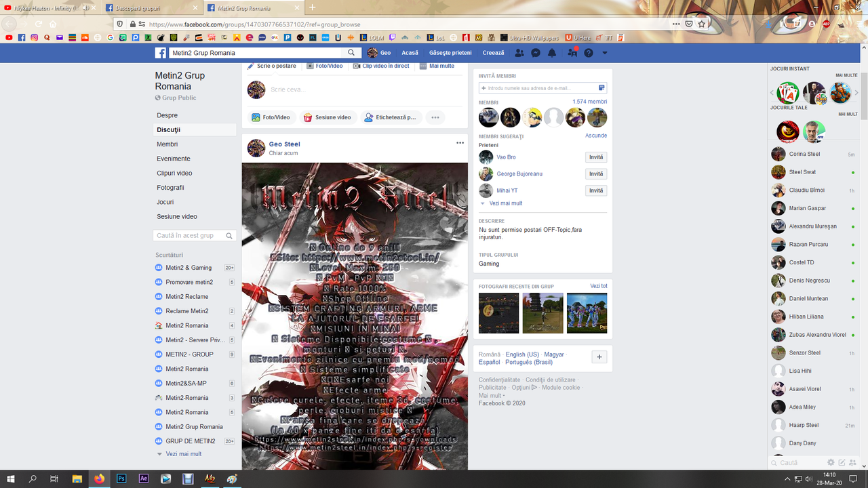Click the Facebook logo in the header
This screenshot has height=488, width=868.
(161, 53)
